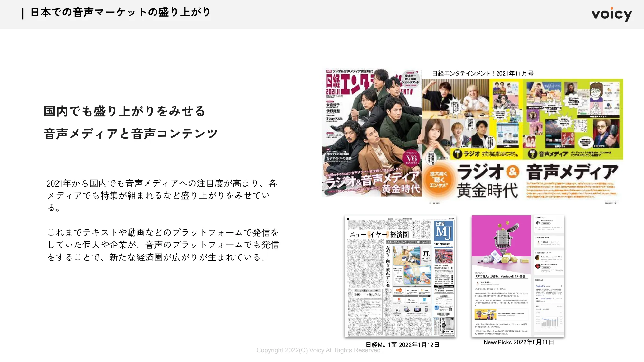Click the V6 red badge on the magazine cover

[412, 158]
